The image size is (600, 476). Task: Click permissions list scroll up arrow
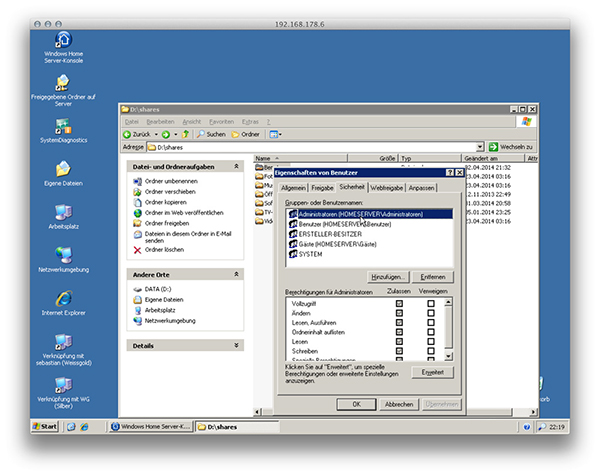pos(448,302)
